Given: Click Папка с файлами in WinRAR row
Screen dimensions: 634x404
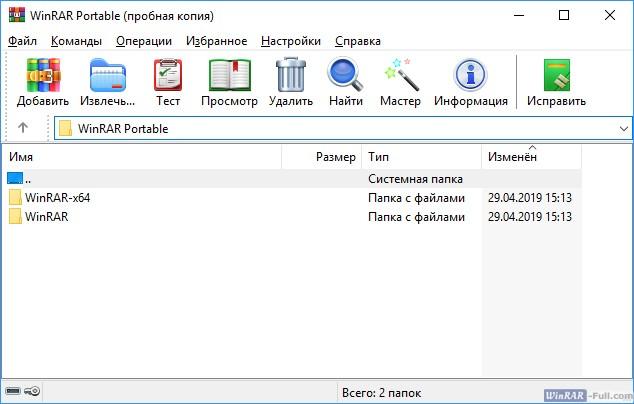Looking at the screenshot, I should click(x=416, y=217).
